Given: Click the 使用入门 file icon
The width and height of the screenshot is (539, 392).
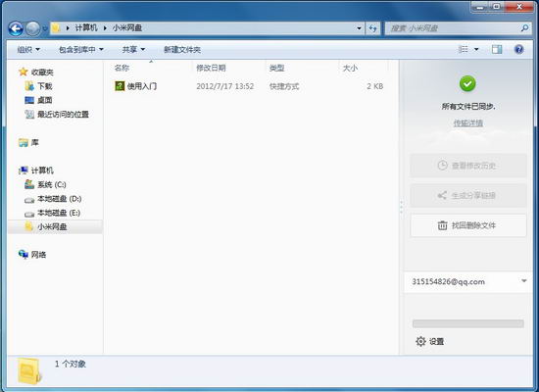Looking at the screenshot, I should pos(120,86).
